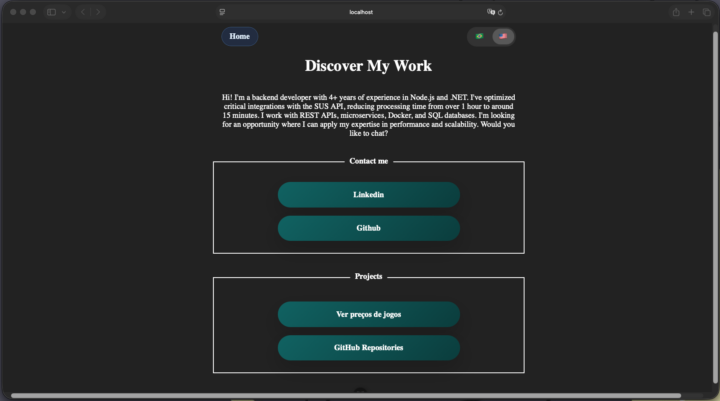Open the sidebar options chevron dropdown

(64, 12)
